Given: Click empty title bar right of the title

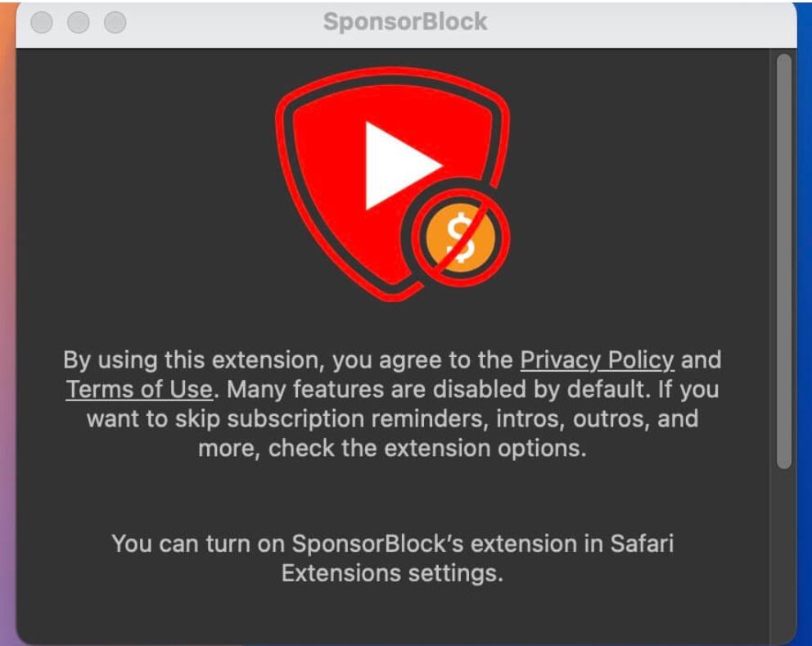Looking at the screenshot, I should pyautogui.click(x=638, y=23).
